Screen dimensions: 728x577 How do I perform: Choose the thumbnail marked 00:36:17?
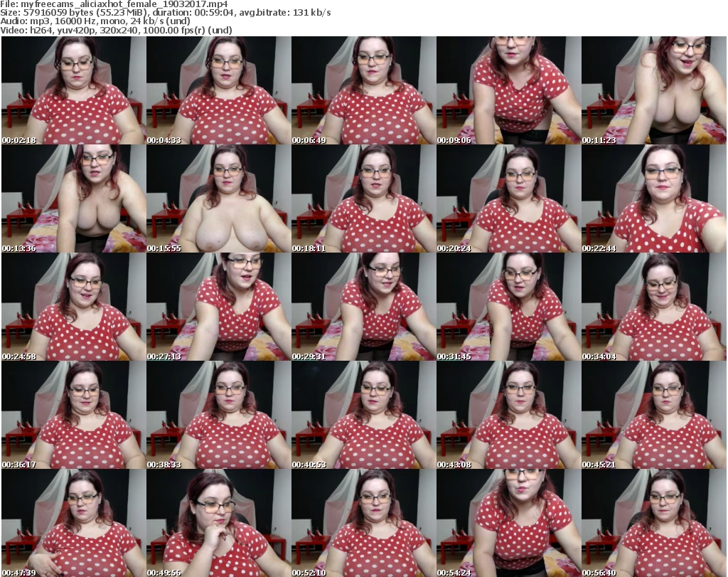tap(73, 415)
